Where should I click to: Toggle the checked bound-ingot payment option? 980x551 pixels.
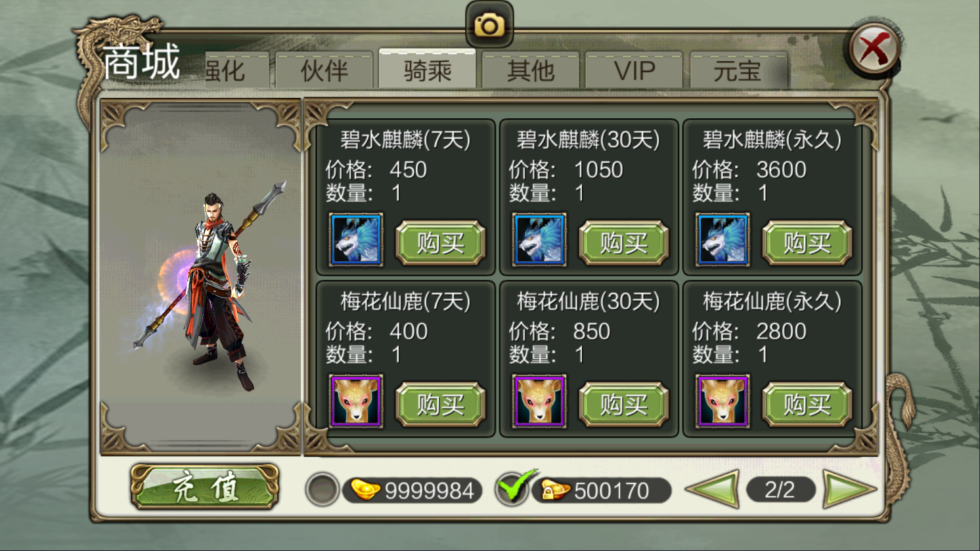(x=513, y=489)
